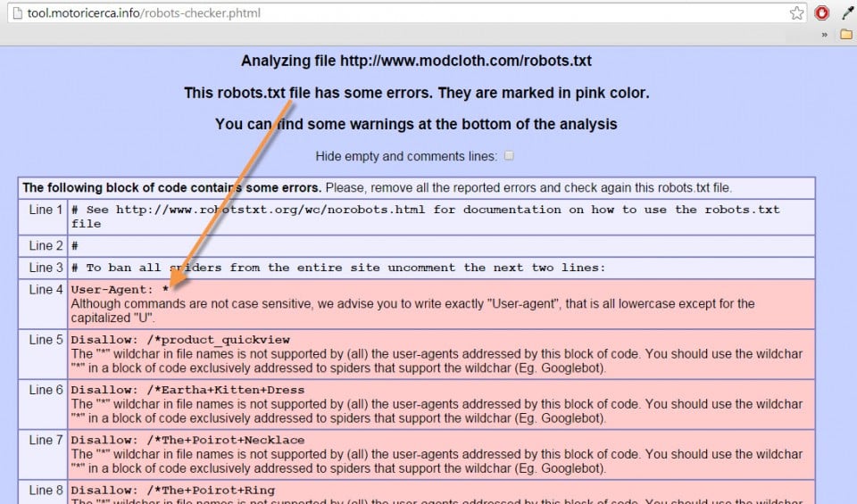
Task: Select the Line 4 row label
Action: pos(46,289)
